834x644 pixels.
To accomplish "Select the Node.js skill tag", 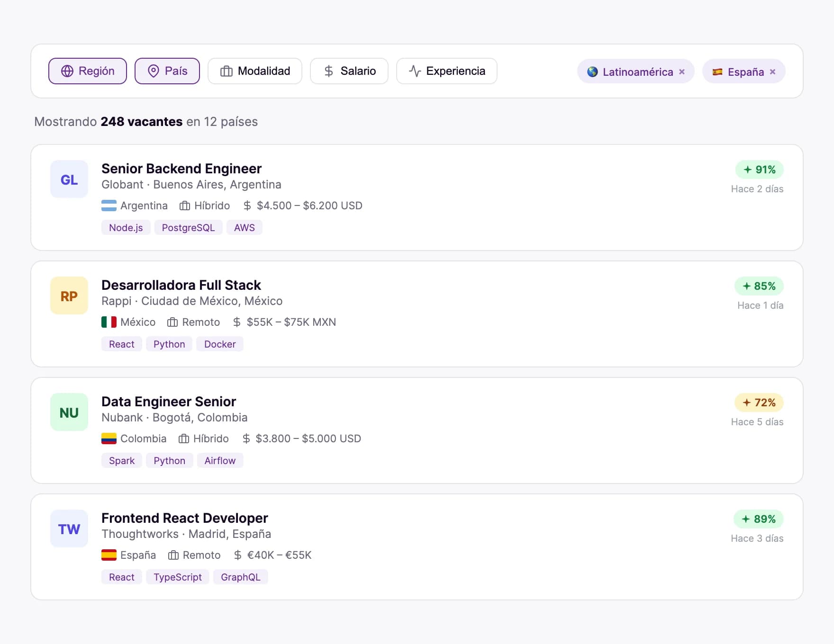I will (x=126, y=228).
